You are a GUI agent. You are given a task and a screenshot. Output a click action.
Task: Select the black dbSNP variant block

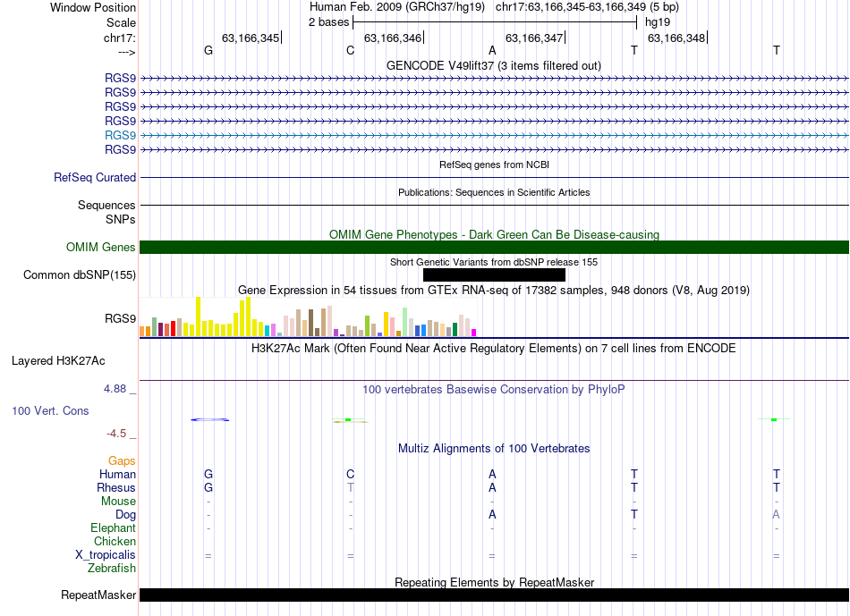494,275
